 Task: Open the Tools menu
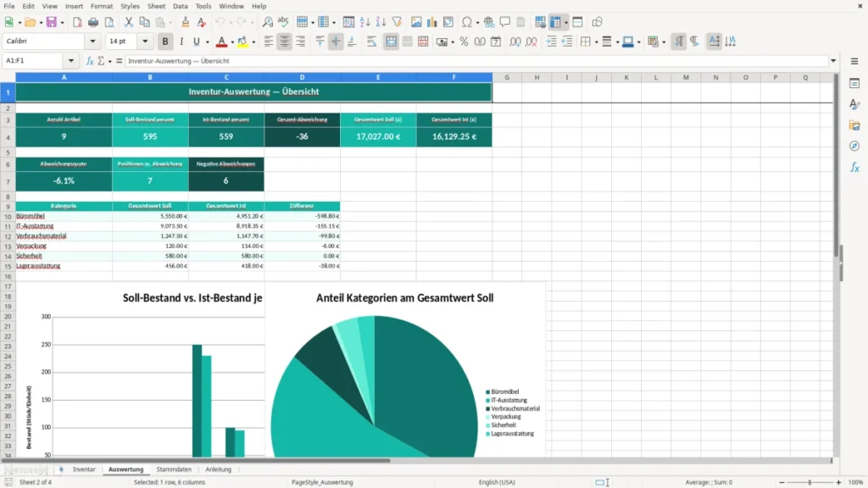203,6
